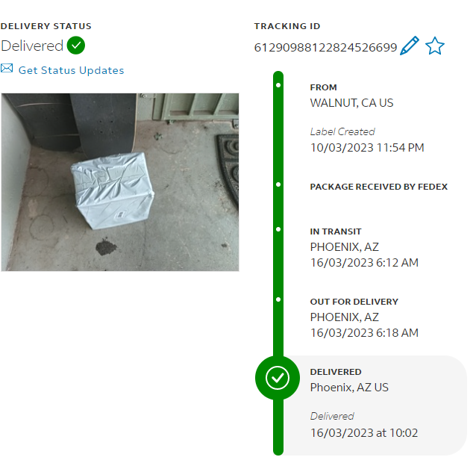The image size is (476, 460).
Task: Click the delivered time 16/03/2023 at 10:02
Action: [x=364, y=432]
